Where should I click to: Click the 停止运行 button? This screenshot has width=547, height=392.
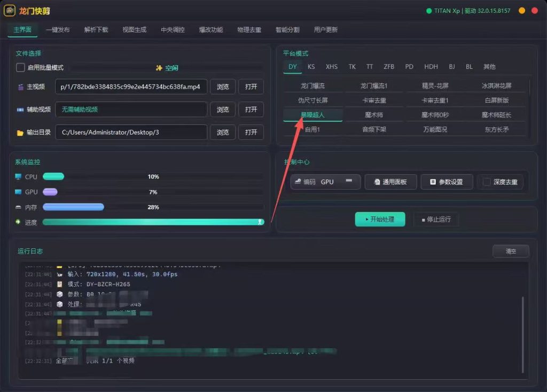436,219
